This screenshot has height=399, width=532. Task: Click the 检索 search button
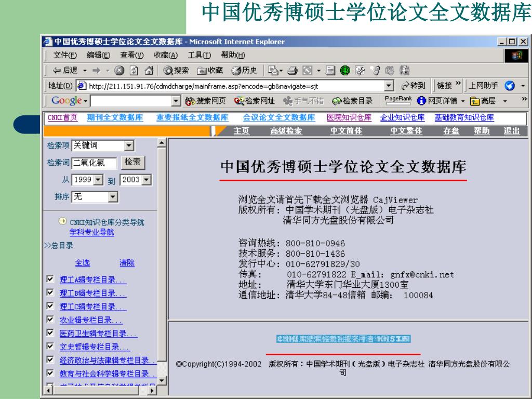[132, 162]
